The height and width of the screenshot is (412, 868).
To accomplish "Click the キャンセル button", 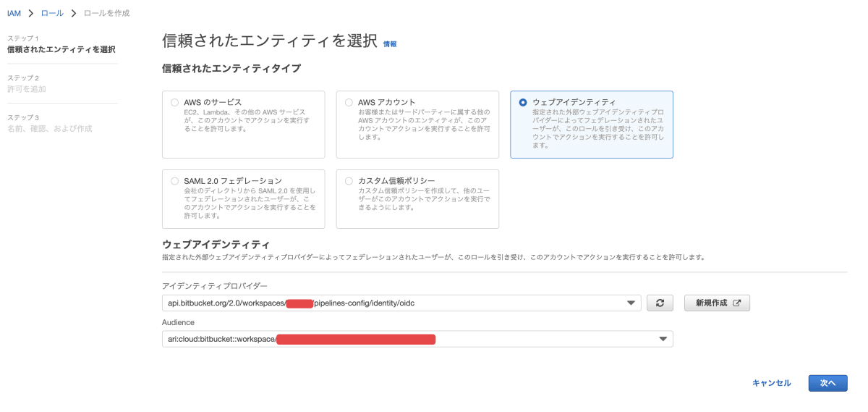I will point(772,383).
